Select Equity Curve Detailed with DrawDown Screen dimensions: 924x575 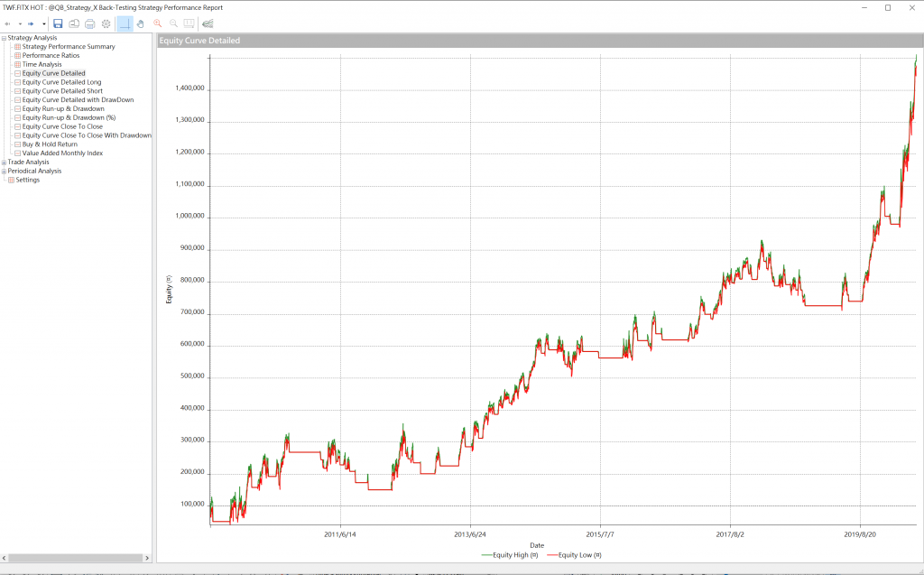coord(78,100)
